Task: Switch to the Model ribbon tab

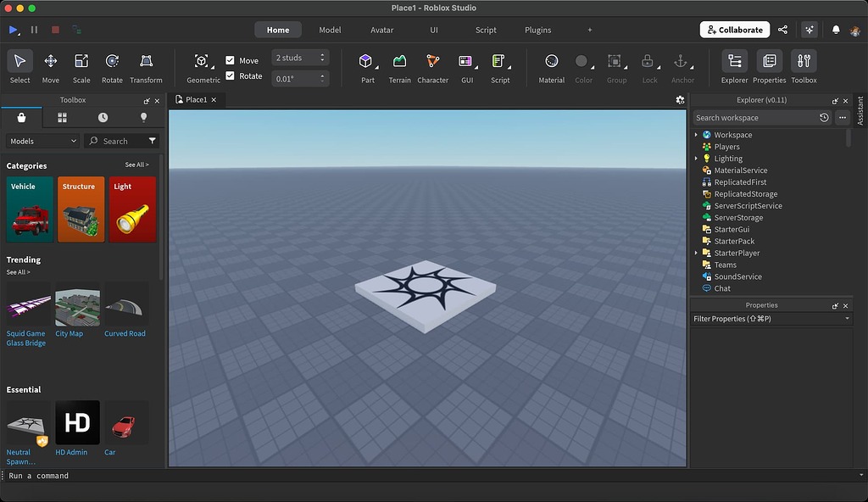Action: [x=330, y=29]
